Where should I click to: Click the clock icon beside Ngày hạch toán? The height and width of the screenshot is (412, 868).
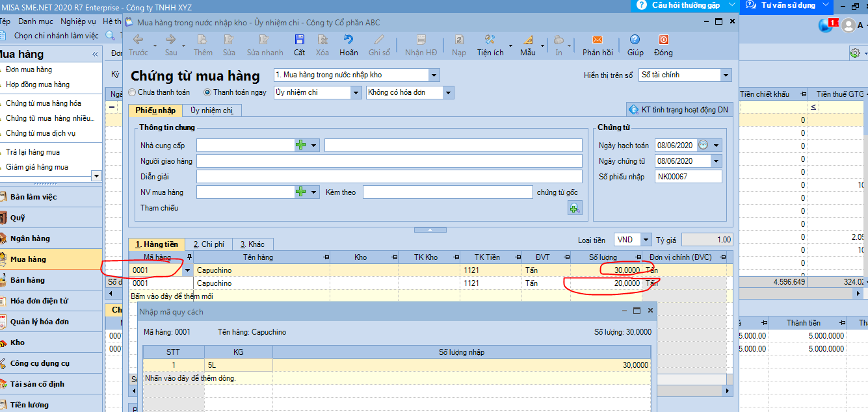click(703, 145)
